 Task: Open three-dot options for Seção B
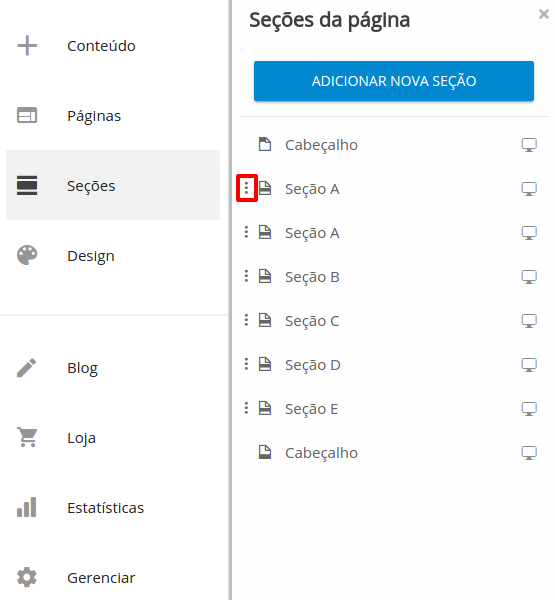(246, 276)
